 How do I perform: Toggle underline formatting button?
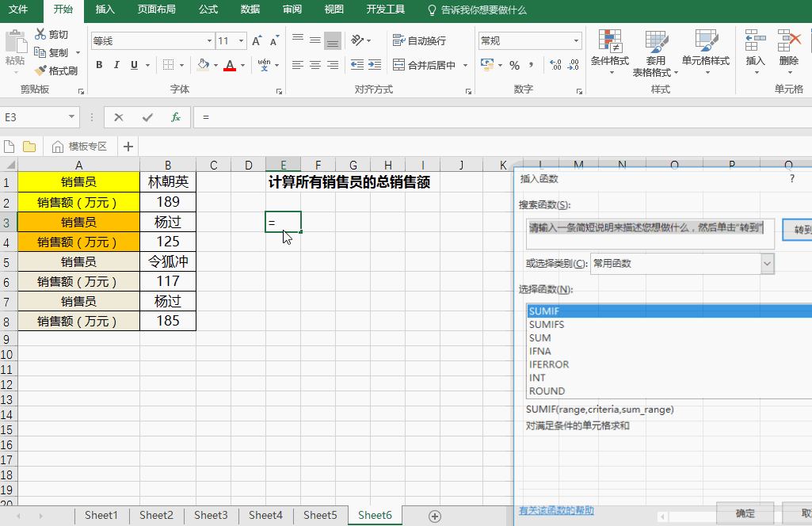coord(134,65)
